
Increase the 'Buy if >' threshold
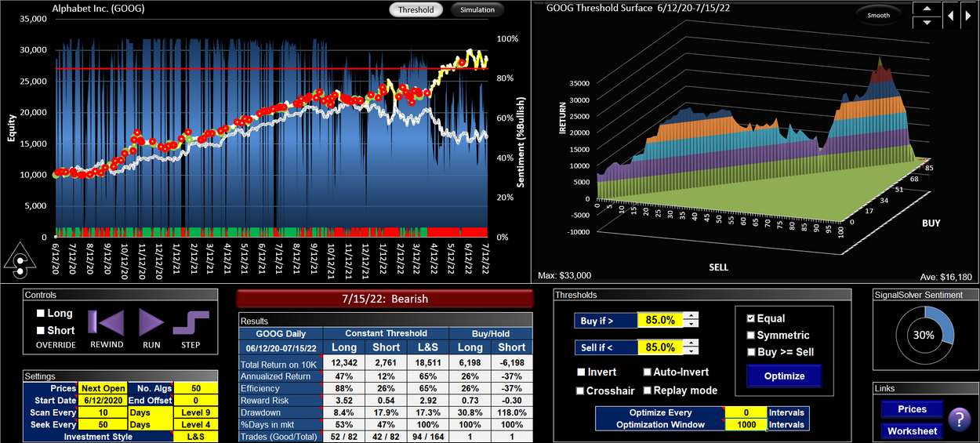[690, 316]
